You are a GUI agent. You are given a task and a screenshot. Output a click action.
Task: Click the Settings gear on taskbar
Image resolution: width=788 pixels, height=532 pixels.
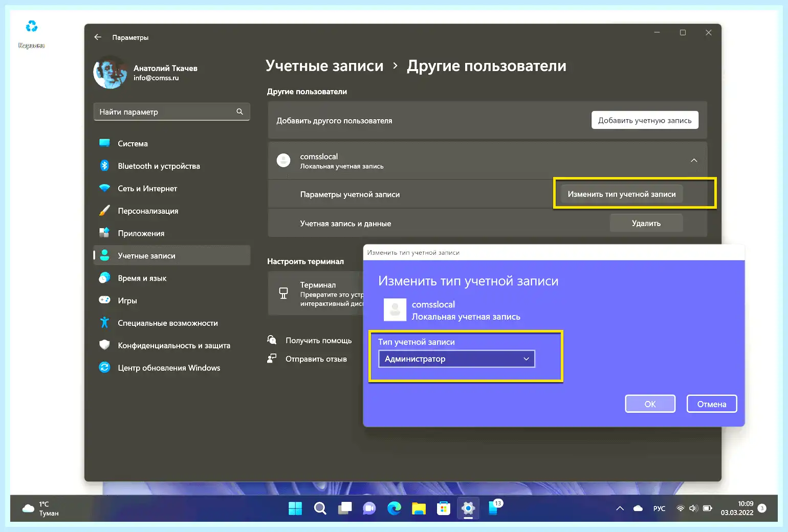(x=468, y=508)
